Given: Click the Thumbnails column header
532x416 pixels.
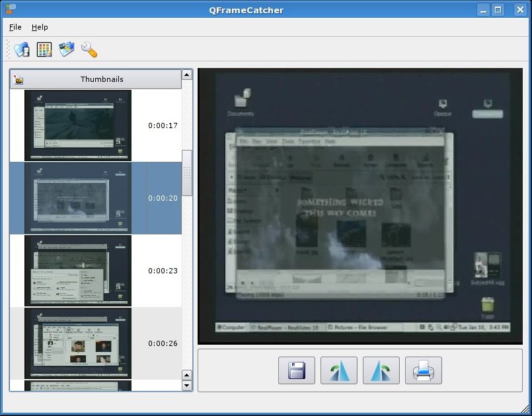Looking at the screenshot, I should 96,79.
